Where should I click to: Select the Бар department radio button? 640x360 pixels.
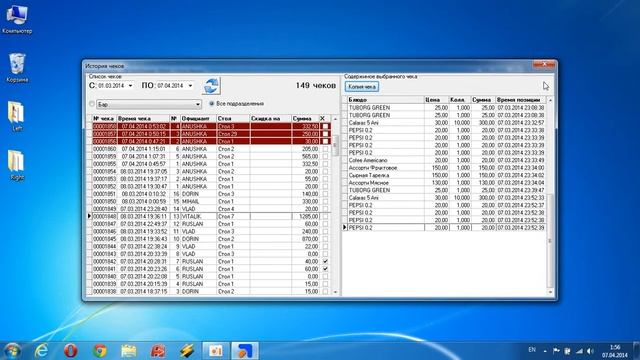pos(92,104)
